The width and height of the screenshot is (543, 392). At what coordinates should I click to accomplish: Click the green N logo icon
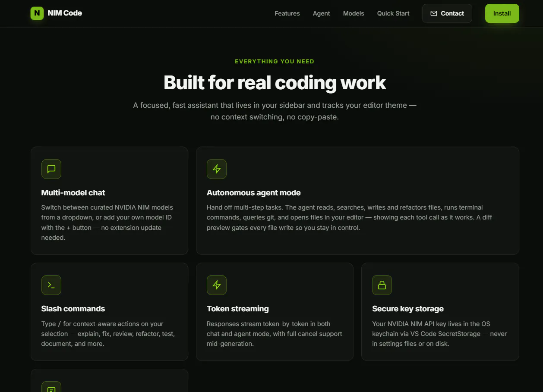37,13
